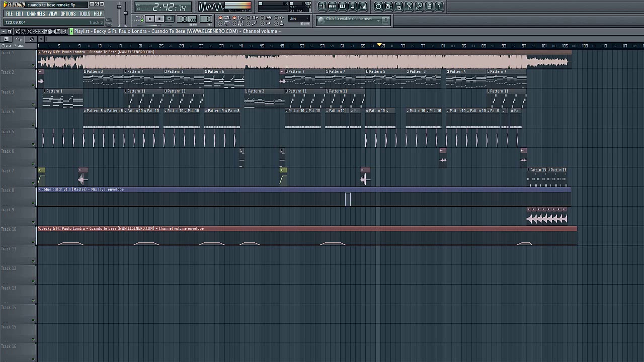This screenshot has height=362, width=644.
Task: Click the master pitch slider
Action: 126,13
